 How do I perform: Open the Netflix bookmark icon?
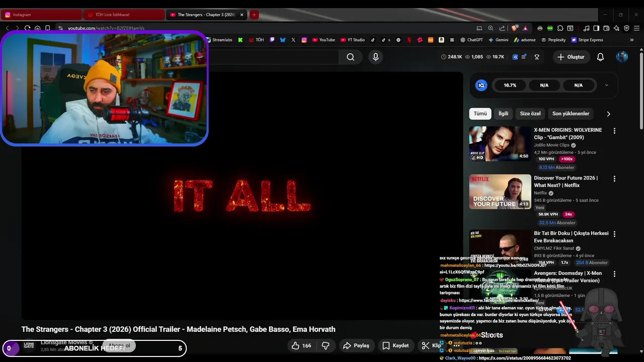coord(409,40)
